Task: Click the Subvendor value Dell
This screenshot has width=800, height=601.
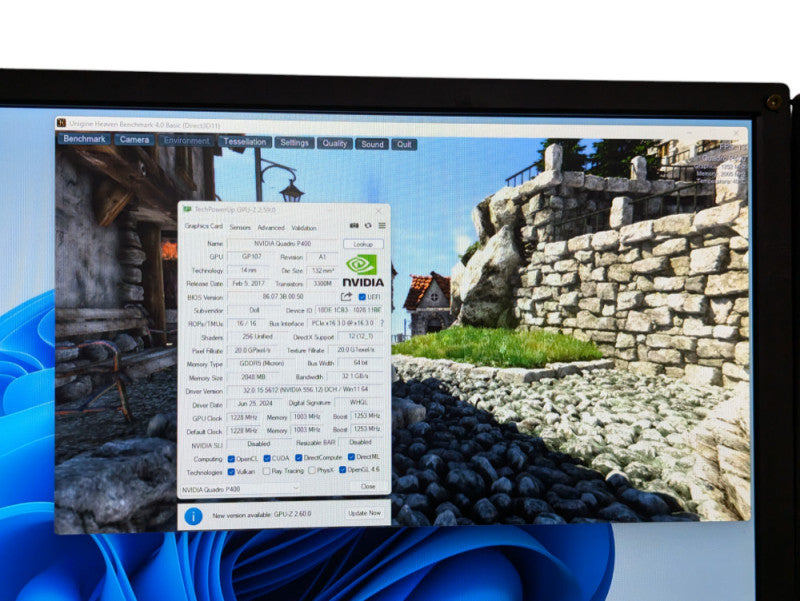Action: (254, 310)
